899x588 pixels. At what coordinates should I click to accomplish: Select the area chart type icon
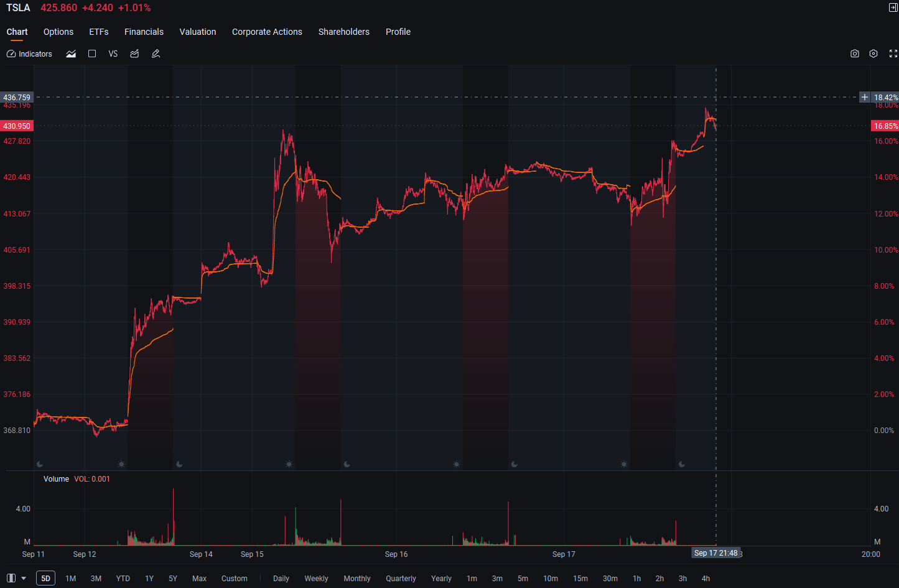tap(71, 54)
